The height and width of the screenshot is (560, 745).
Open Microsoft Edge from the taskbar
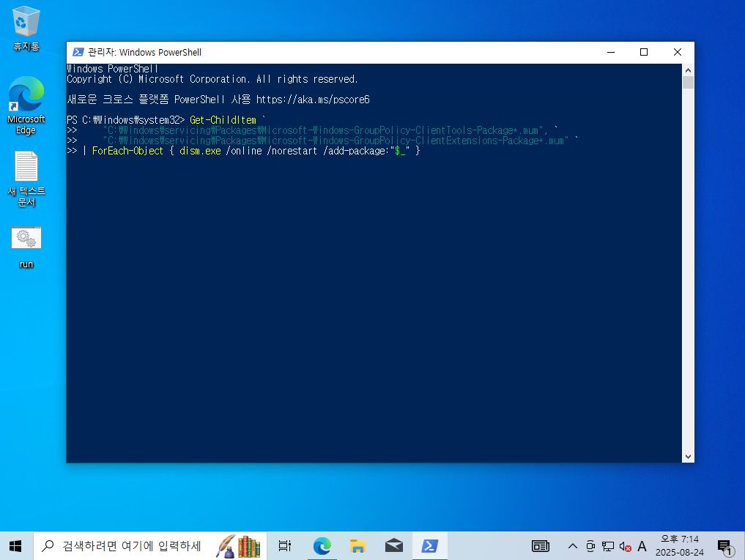(x=322, y=546)
